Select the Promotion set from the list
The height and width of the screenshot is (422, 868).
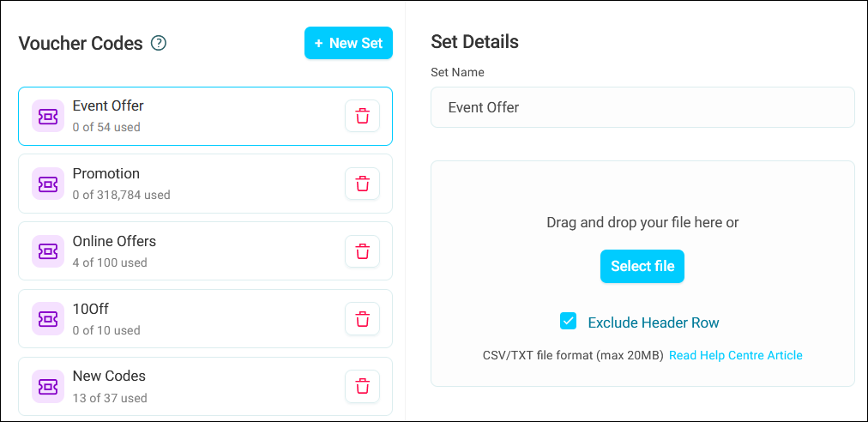189,184
